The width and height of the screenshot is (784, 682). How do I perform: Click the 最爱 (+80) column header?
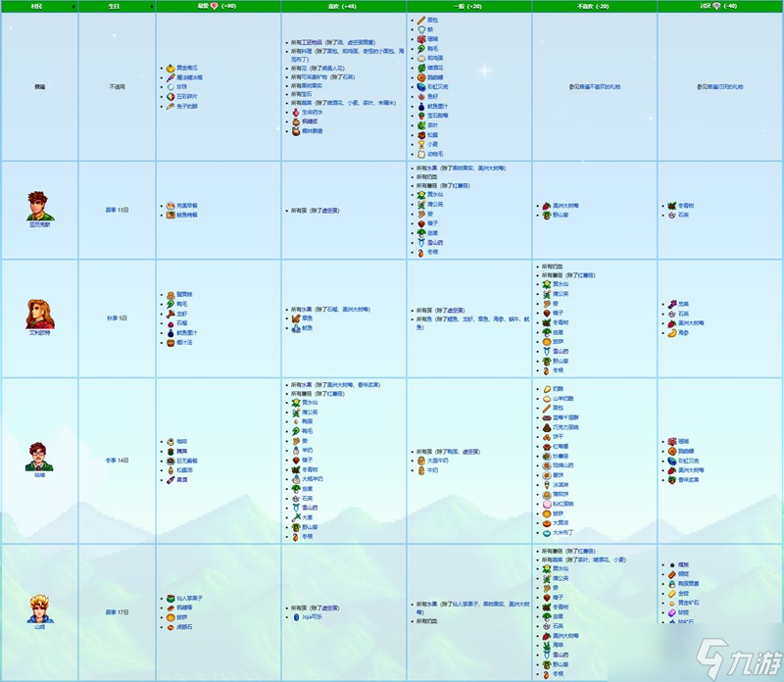(x=219, y=6)
